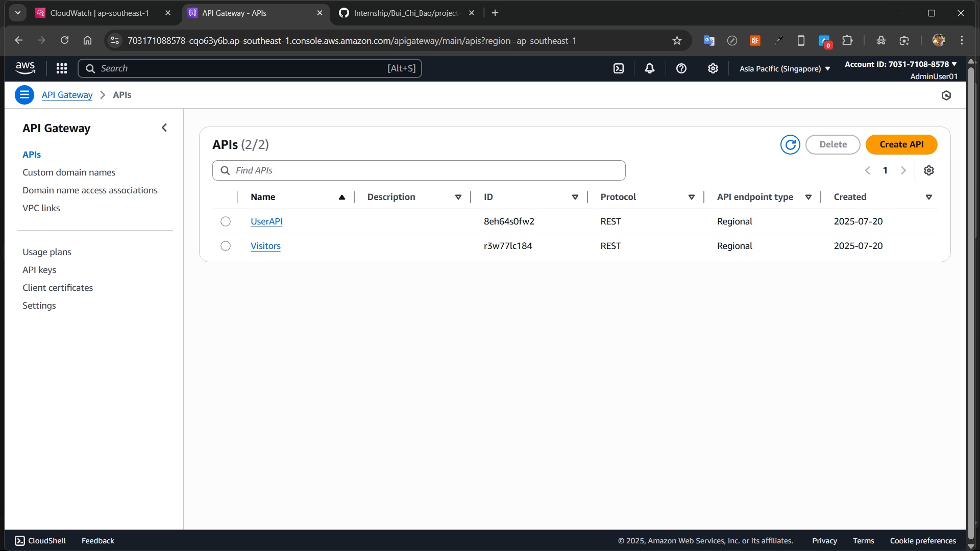Focus the AWS global Search box

point(250,68)
